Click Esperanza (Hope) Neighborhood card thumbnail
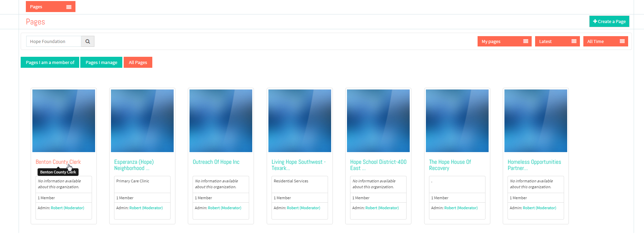Viewport: 644px width, 234px height. click(142, 121)
